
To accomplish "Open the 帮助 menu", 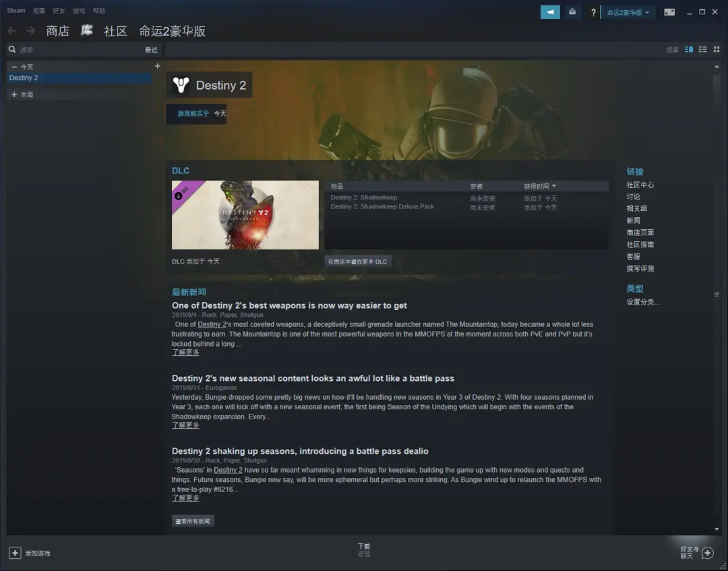I will pos(99,11).
